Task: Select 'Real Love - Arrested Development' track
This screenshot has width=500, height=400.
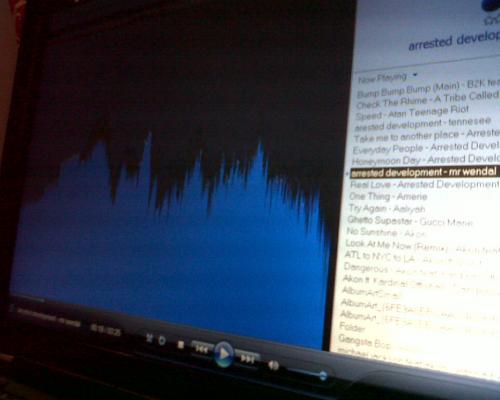Action: (424, 184)
